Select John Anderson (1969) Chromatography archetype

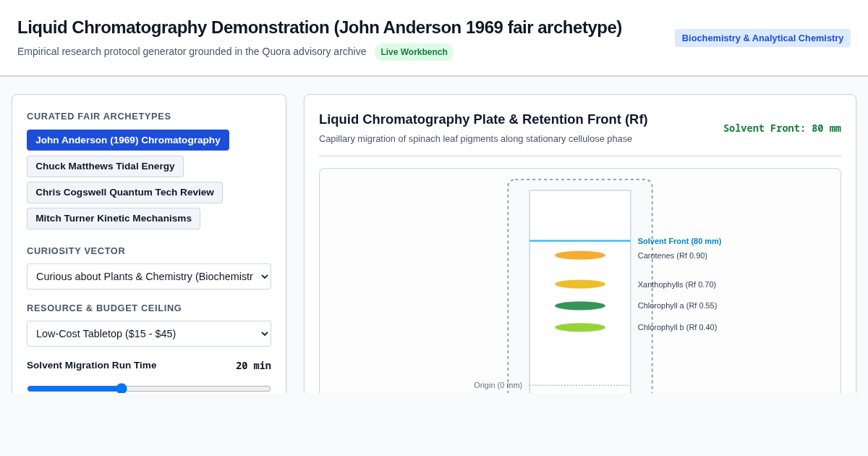point(128,140)
